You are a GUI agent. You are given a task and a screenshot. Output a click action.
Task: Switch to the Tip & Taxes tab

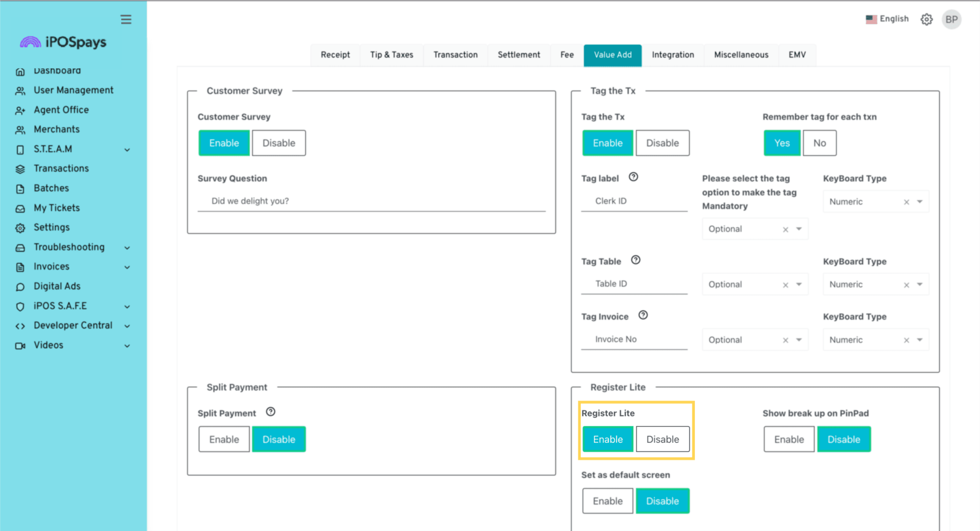391,55
